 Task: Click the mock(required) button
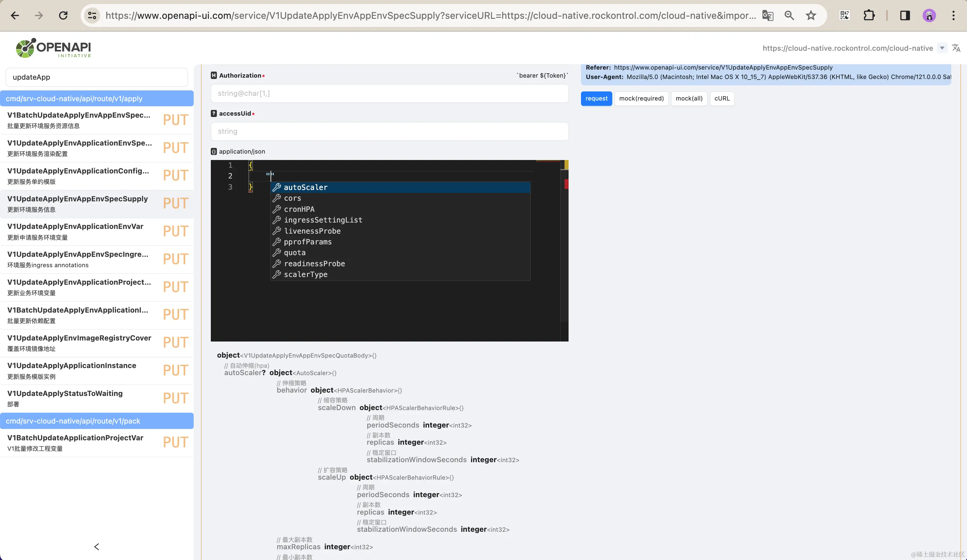[x=641, y=98]
